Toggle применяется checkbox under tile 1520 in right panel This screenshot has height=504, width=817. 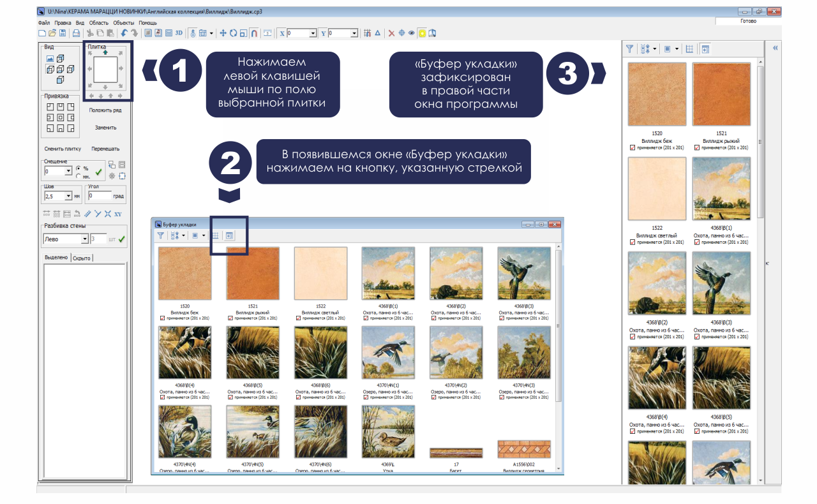[x=633, y=147]
